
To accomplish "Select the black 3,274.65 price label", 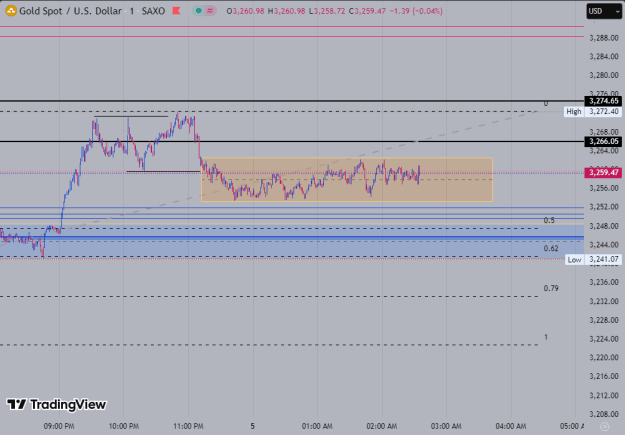I will click(x=603, y=101).
